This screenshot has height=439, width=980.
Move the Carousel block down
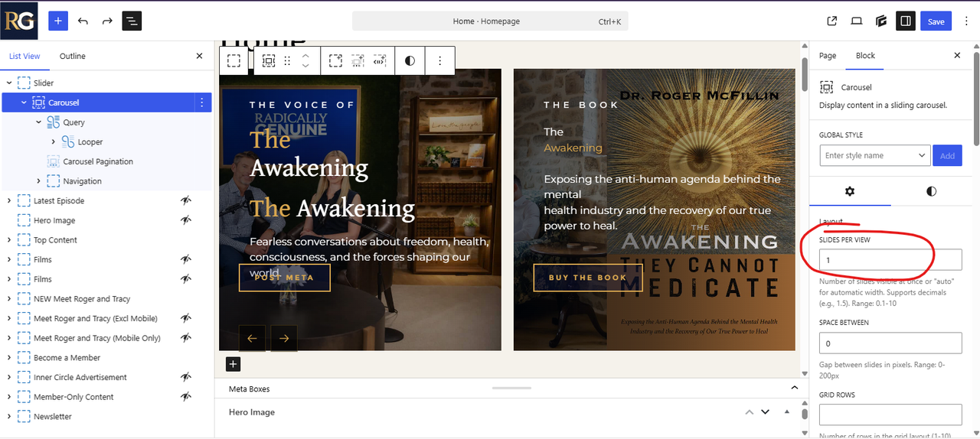click(x=305, y=67)
